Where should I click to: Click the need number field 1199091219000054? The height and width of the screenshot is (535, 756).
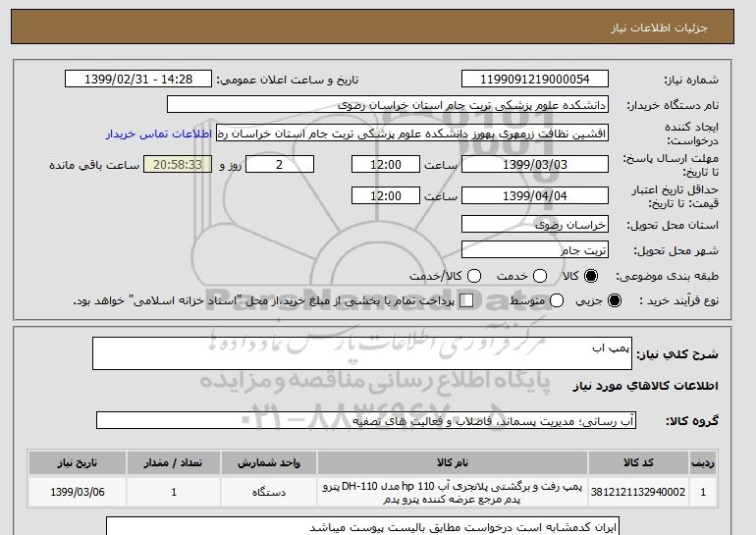coord(535,80)
